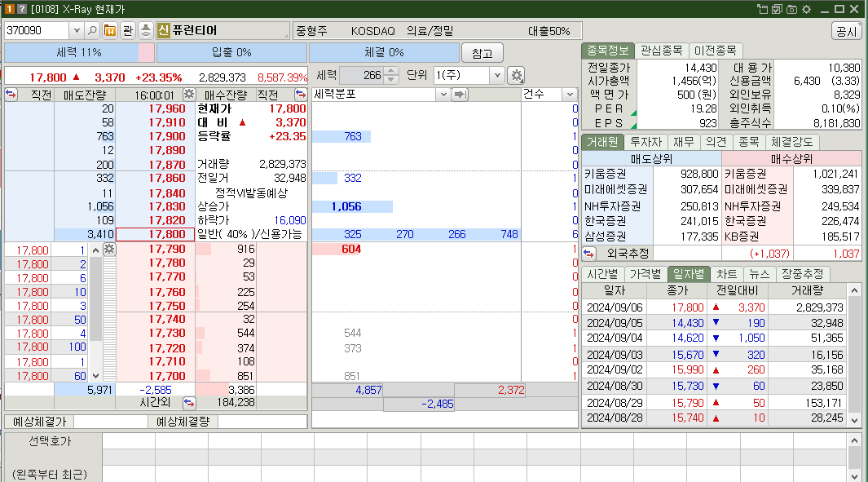
Task: Open the orange H history icon
Action: coord(110,30)
